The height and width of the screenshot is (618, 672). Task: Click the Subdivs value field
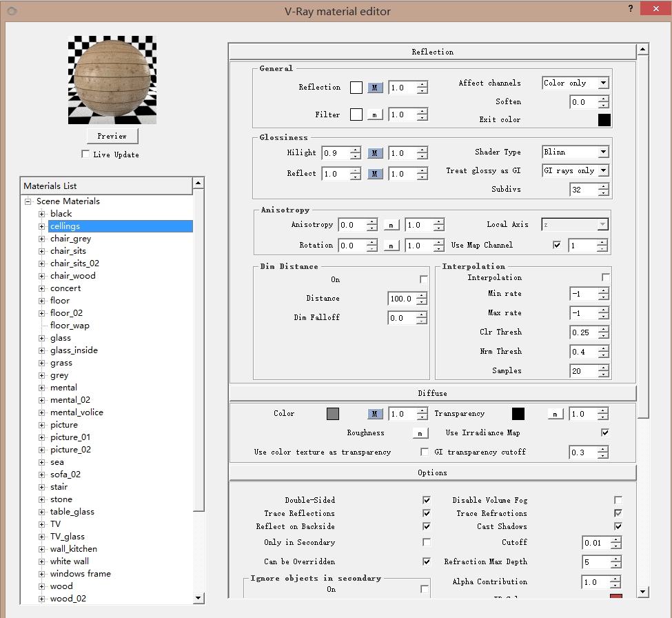pyautogui.click(x=584, y=189)
